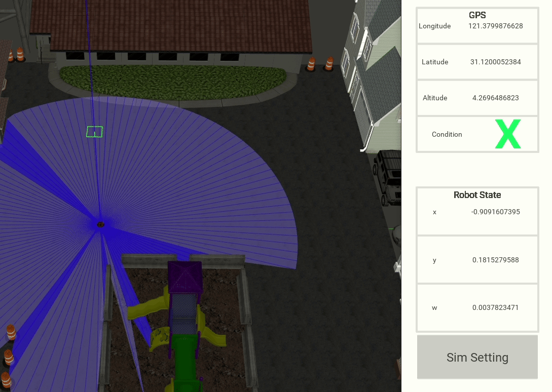The image size is (552, 392).
Task: Click the Latitude value 31.1200052384
Action: pos(495,62)
